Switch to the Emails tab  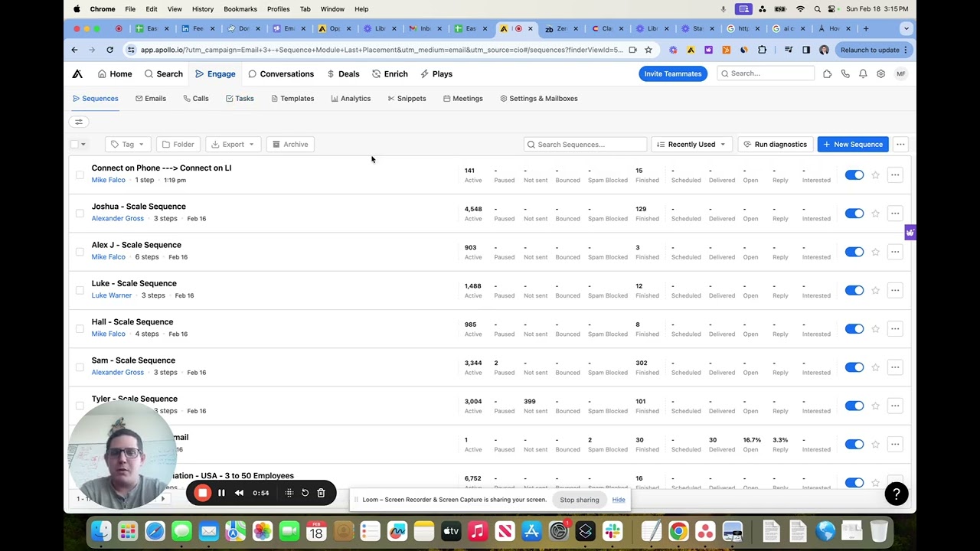pyautogui.click(x=151, y=99)
